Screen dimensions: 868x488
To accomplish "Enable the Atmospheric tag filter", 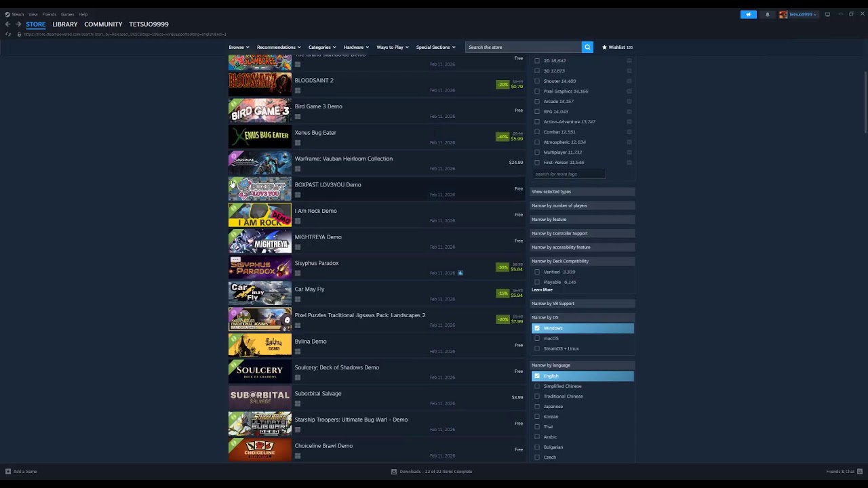I will coord(537,142).
